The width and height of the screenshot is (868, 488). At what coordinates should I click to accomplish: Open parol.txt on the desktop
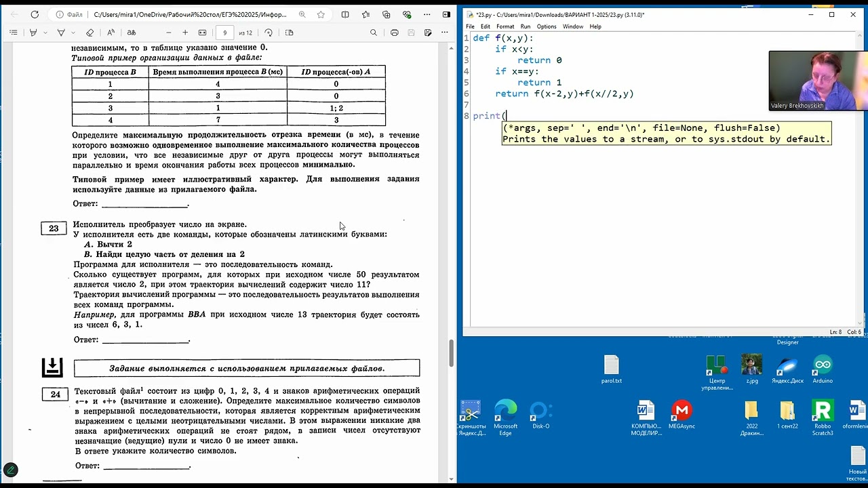point(611,369)
